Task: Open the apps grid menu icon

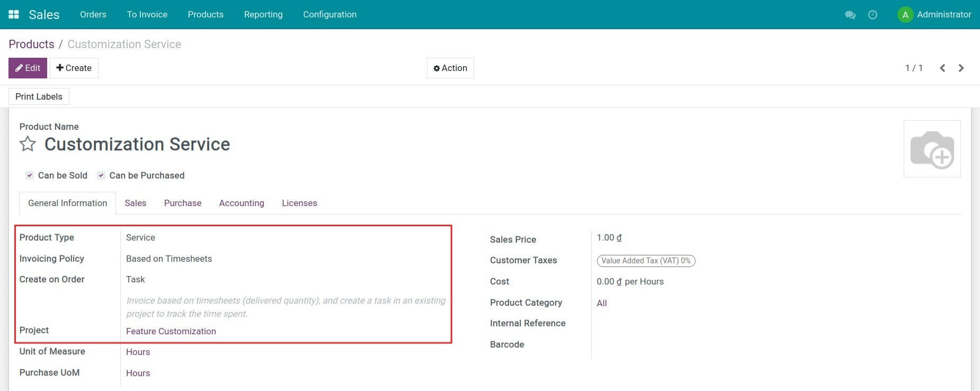Action: click(x=14, y=14)
